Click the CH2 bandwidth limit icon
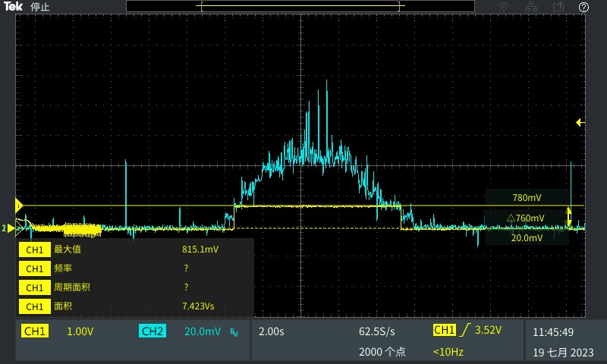This screenshot has height=364, width=607. pos(234,332)
